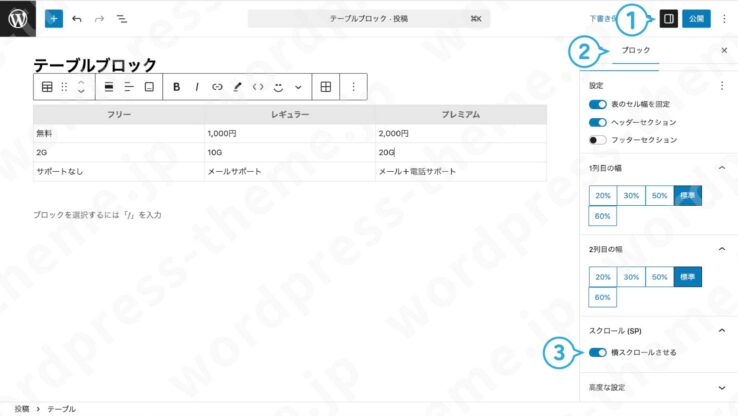The width and height of the screenshot is (738, 416).
Task: Expand the advanced settings panel
Action: (722, 388)
